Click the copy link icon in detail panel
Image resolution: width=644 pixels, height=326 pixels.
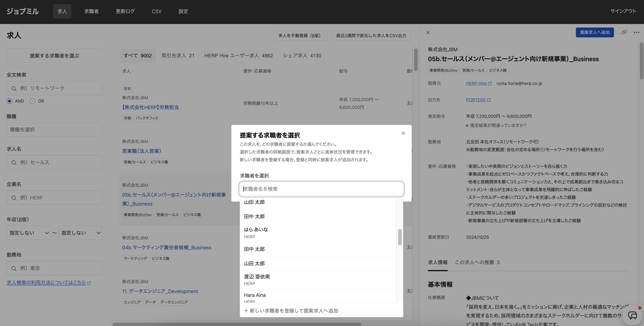624,32
